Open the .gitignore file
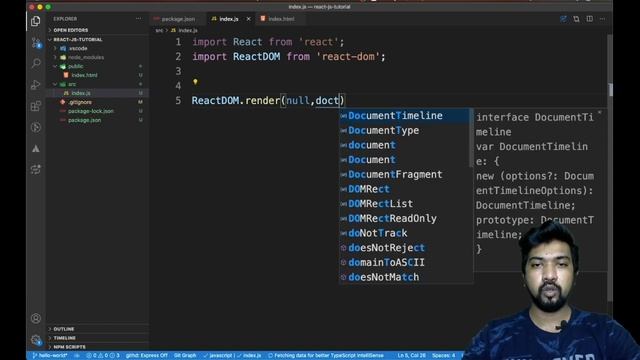640x360 pixels. (80, 102)
